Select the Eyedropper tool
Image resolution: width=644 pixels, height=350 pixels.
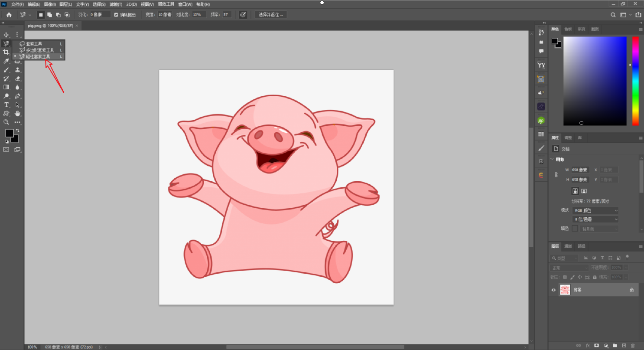(x=6, y=61)
